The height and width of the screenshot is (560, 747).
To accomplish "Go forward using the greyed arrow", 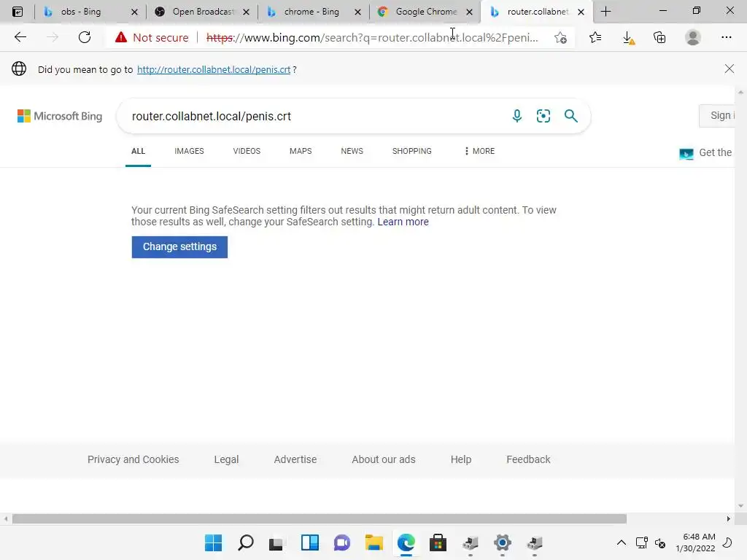I will click(x=53, y=37).
